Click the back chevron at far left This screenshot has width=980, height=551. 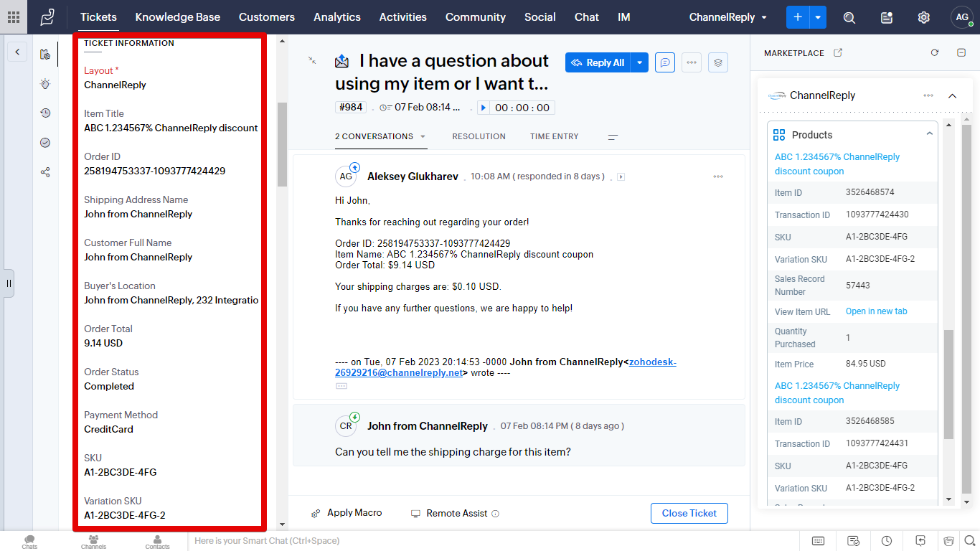(x=17, y=52)
